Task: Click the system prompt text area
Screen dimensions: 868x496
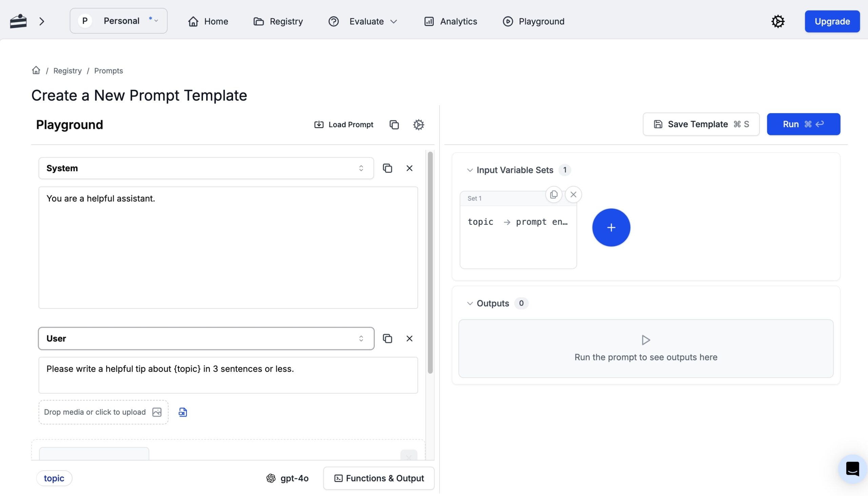Action: pyautogui.click(x=228, y=247)
